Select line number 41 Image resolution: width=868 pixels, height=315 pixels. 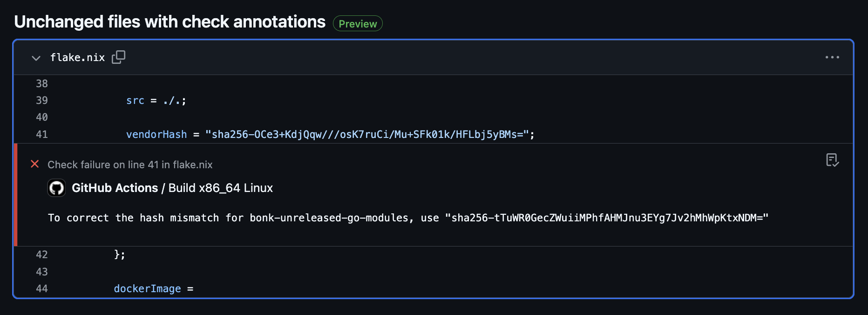pos(42,134)
